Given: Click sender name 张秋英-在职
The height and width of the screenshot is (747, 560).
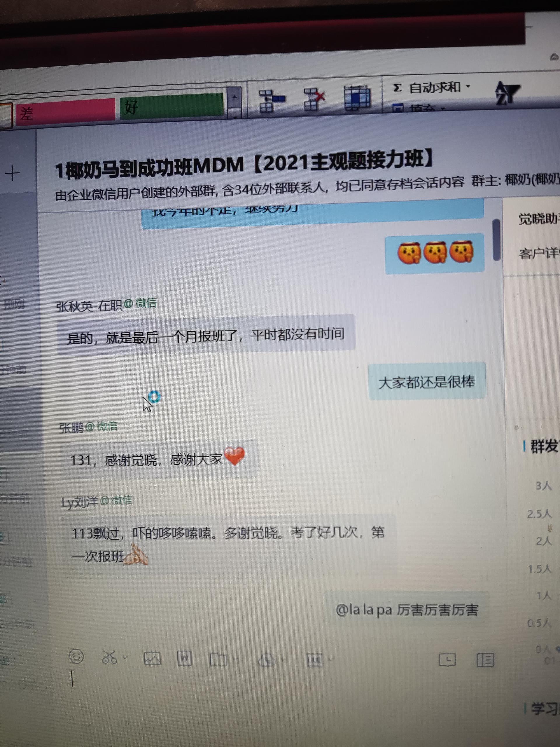Looking at the screenshot, I should (x=89, y=306).
